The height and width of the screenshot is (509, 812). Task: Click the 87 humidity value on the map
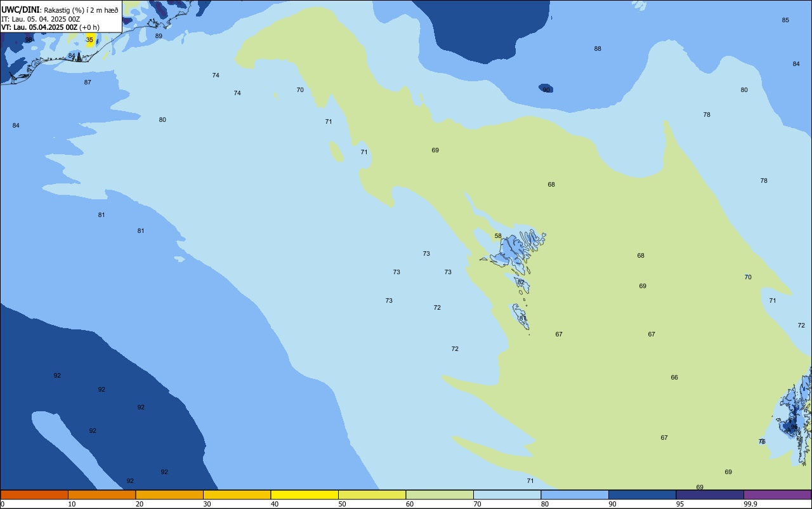88,83
